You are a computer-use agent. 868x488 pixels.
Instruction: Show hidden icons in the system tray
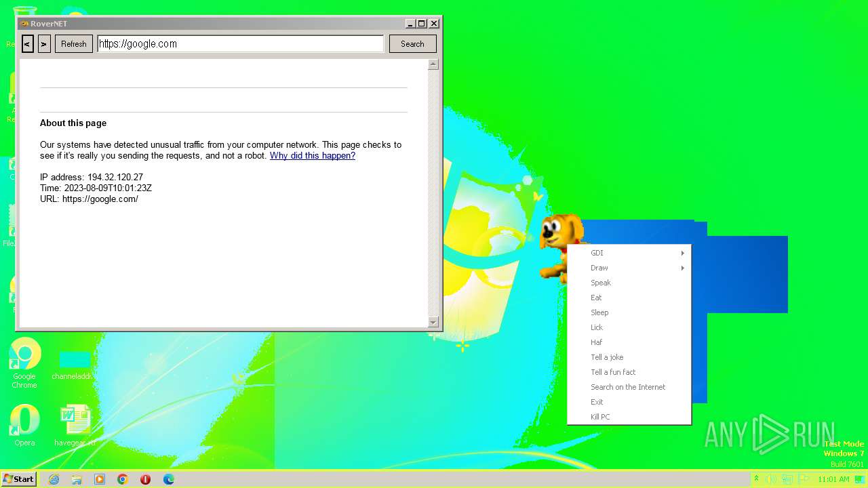click(756, 479)
